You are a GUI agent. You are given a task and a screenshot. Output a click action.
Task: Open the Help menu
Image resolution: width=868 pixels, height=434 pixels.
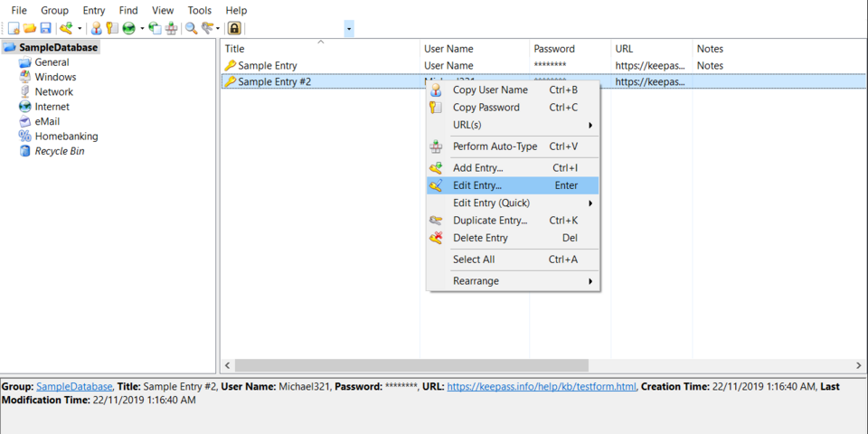point(236,11)
